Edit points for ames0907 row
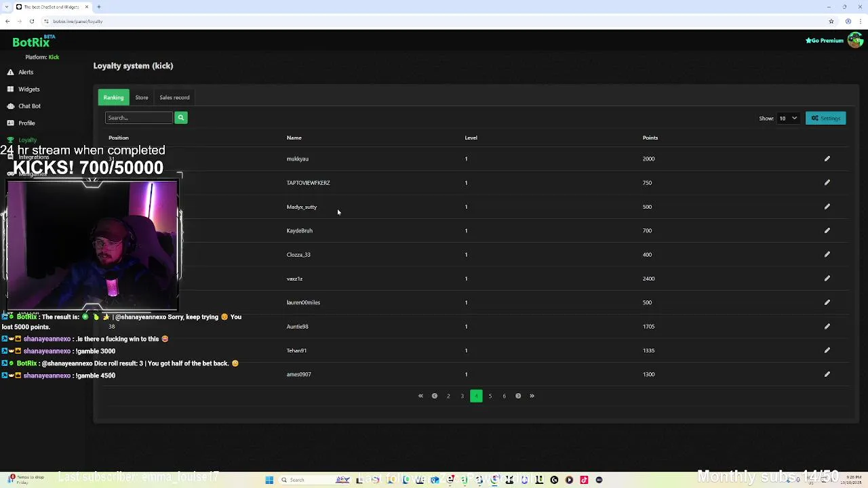Image resolution: width=868 pixels, height=488 pixels. (x=827, y=374)
